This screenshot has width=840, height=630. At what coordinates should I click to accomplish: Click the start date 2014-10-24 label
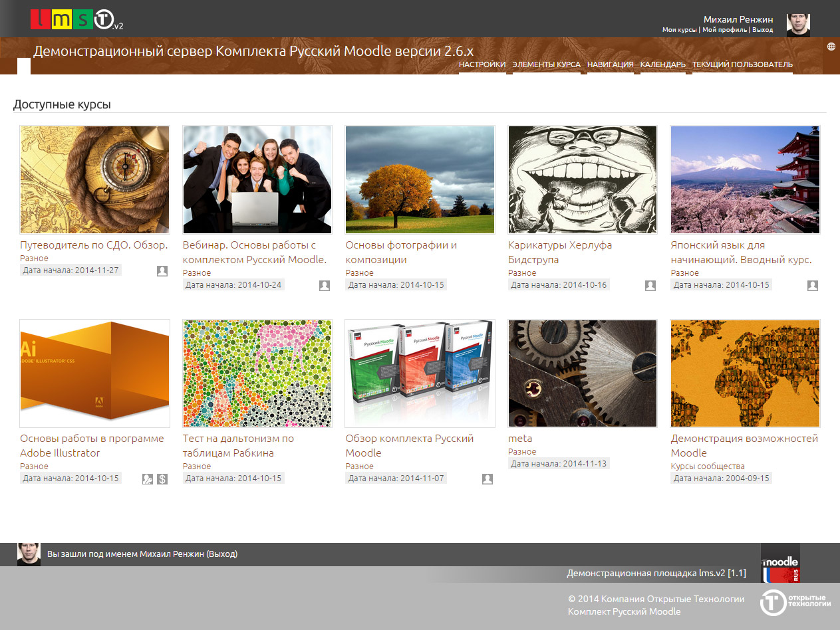coord(233,285)
